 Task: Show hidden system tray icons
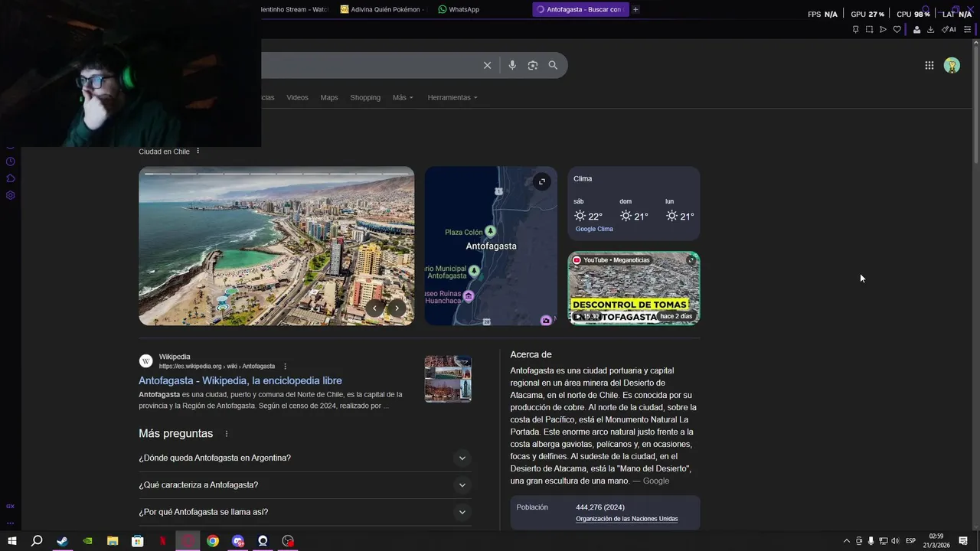[x=846, y=541]
